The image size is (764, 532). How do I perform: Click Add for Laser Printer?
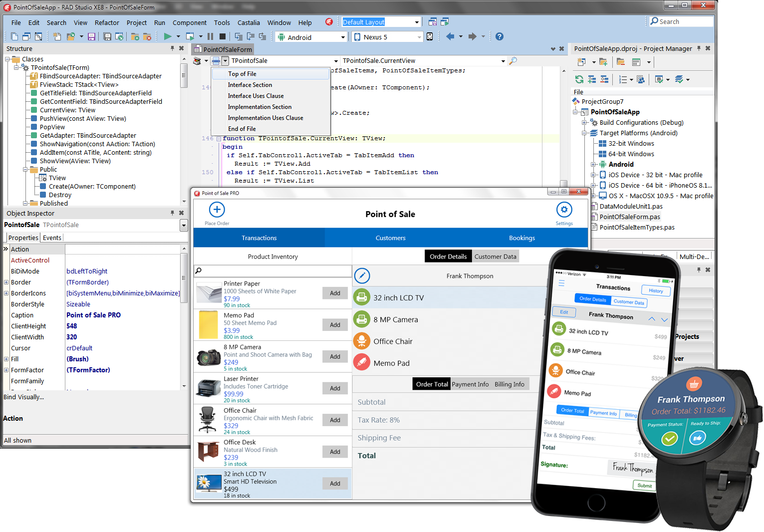335,388
